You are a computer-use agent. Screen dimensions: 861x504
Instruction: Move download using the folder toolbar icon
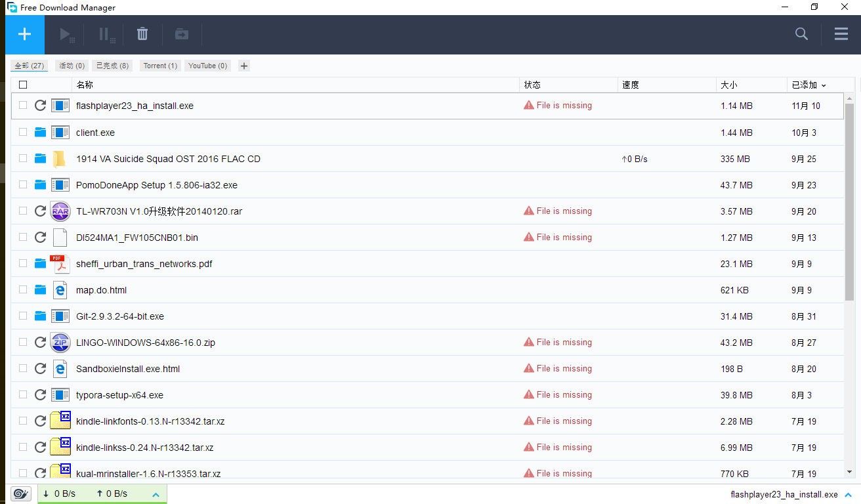point(182,34)
